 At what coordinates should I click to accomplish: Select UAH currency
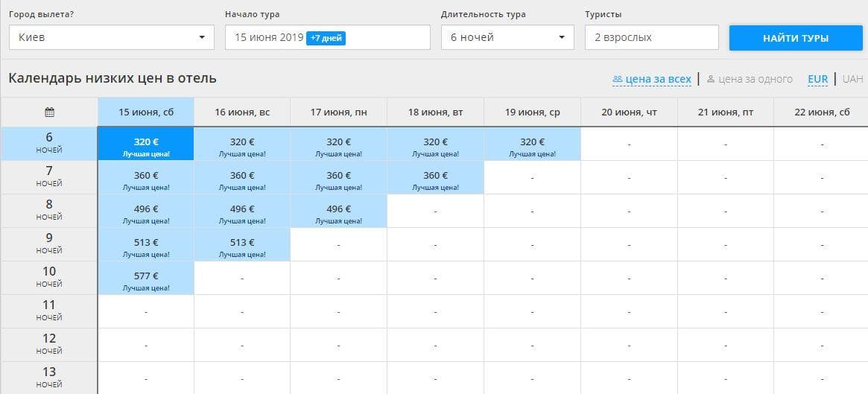[x=852, y=79]
